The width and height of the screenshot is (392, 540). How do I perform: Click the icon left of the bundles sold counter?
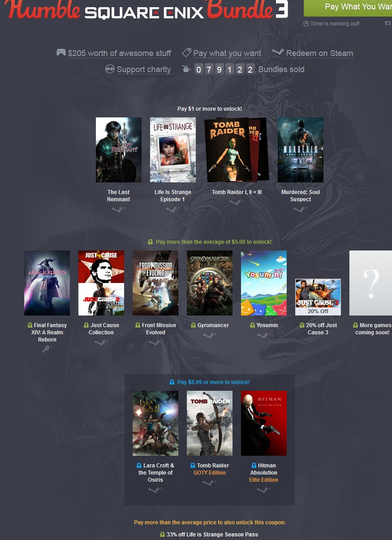[x=186, y=69]
